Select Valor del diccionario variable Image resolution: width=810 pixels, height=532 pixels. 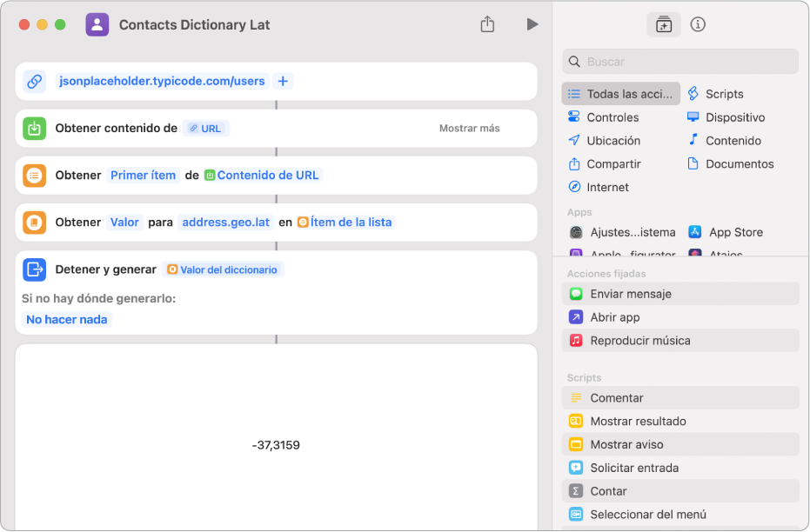(x=223, y=269)
